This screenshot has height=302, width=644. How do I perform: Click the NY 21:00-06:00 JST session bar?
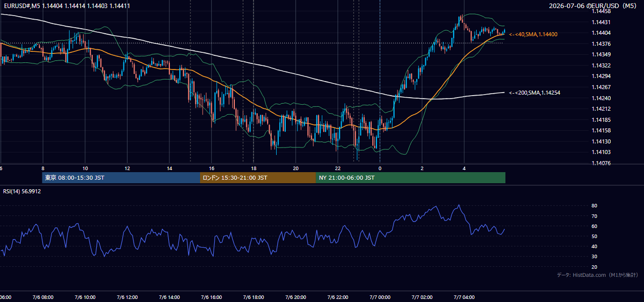pyautogui.click(x=411, y=178)
